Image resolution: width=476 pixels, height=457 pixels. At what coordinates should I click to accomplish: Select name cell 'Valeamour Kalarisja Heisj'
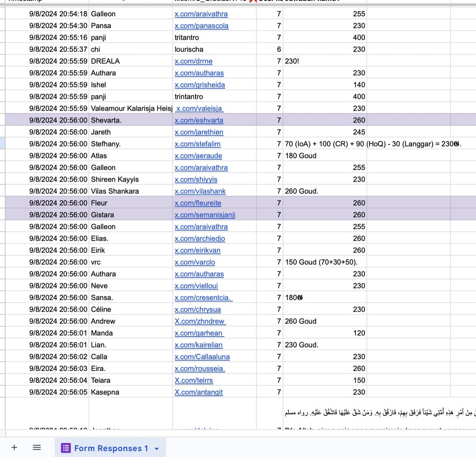131,108
